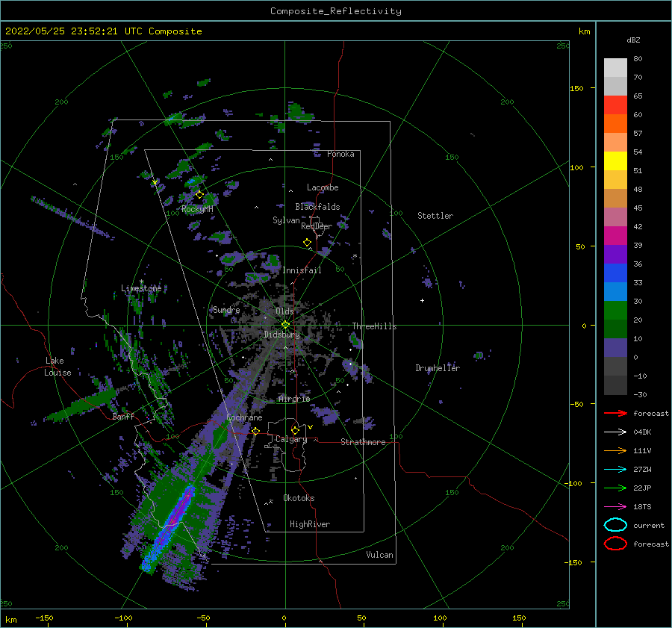The height and width of the screenshot is (628, 672).
Task: Click the Okotoks city label
Action: [x=299, y=498]
